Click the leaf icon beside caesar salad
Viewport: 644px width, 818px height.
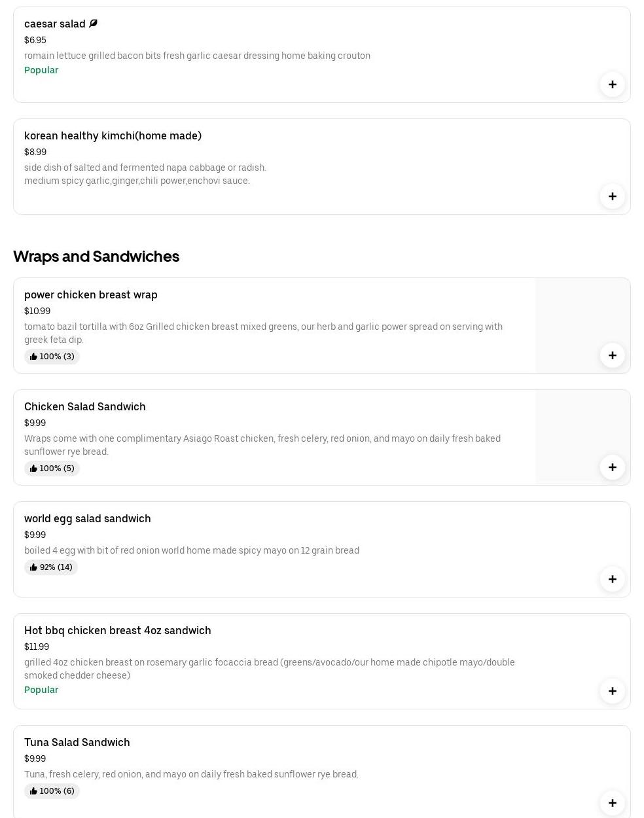point(93,24)
